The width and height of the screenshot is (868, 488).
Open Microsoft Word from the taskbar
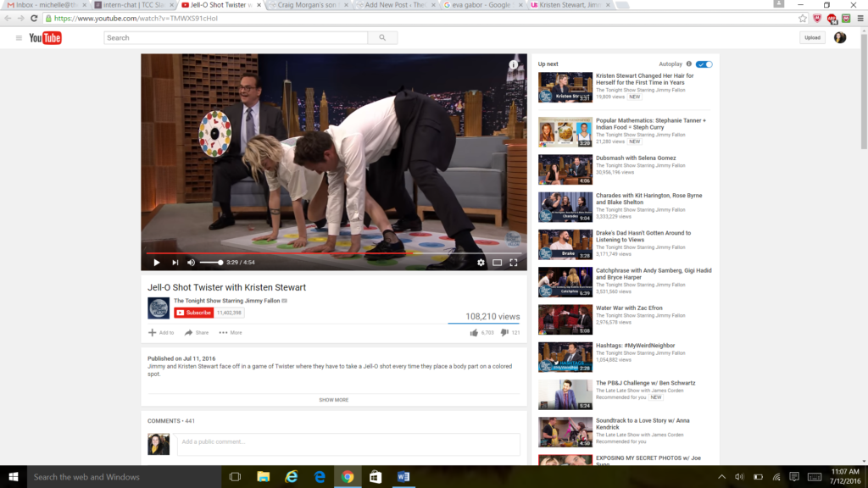(403, 477)
